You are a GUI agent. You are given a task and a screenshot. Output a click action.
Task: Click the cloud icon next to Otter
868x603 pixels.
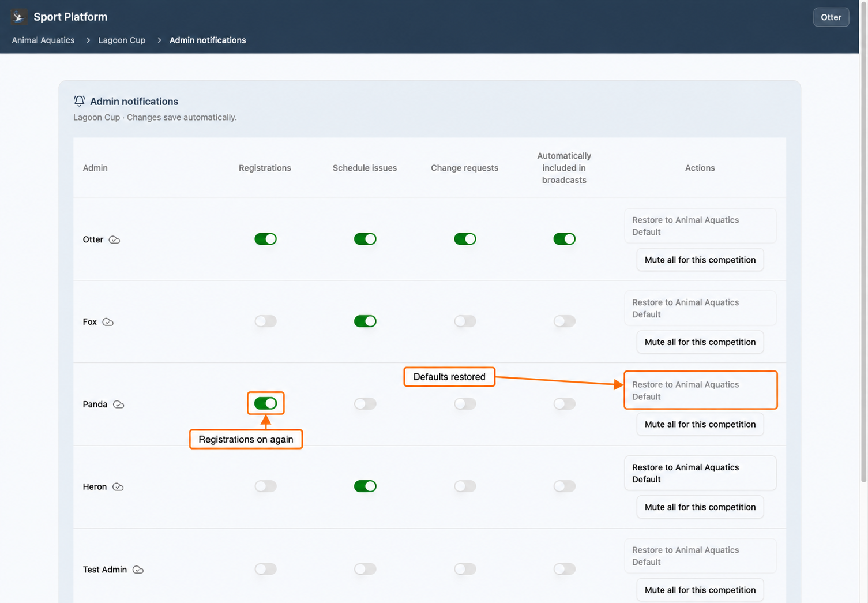114,239
